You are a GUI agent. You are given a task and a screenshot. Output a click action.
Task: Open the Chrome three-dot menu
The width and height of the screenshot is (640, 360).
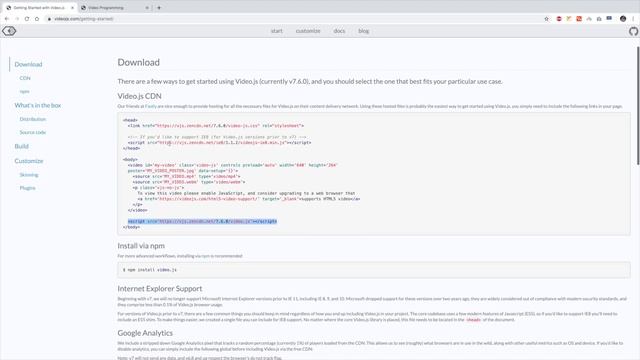633,19
